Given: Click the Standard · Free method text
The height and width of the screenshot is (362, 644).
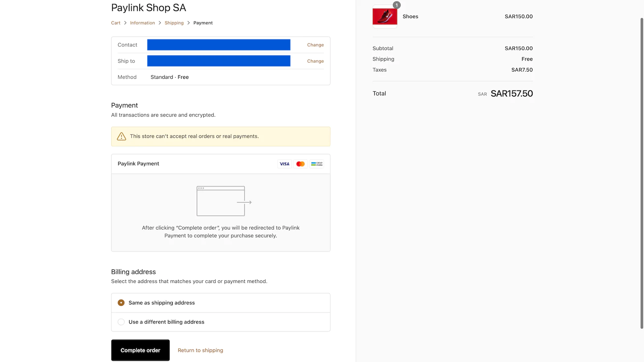Looking at the screenshot, I should pos(169,77).
